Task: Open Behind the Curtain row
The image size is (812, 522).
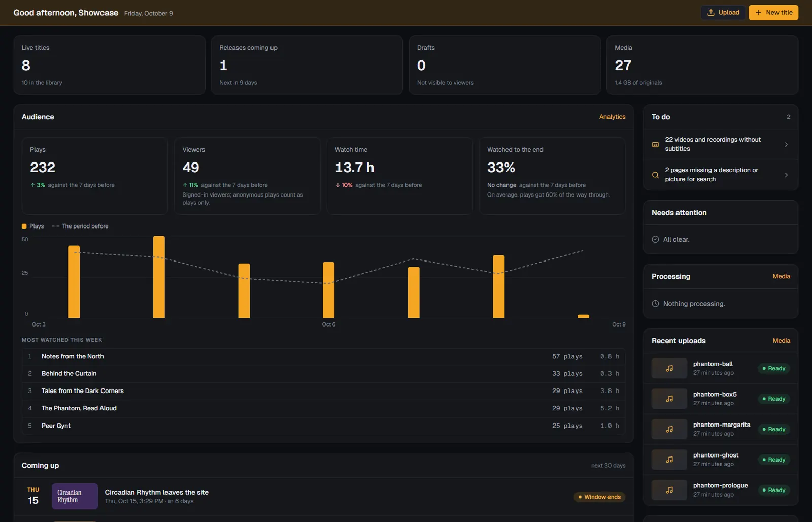Action: tap(323, 374)
